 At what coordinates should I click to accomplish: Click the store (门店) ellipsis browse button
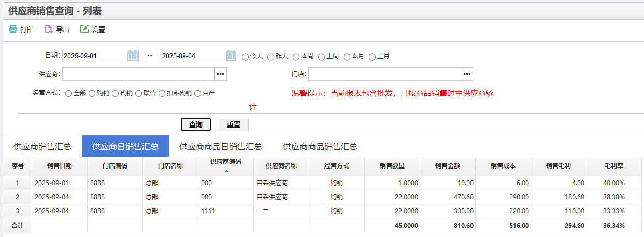[x=467, y=74]
